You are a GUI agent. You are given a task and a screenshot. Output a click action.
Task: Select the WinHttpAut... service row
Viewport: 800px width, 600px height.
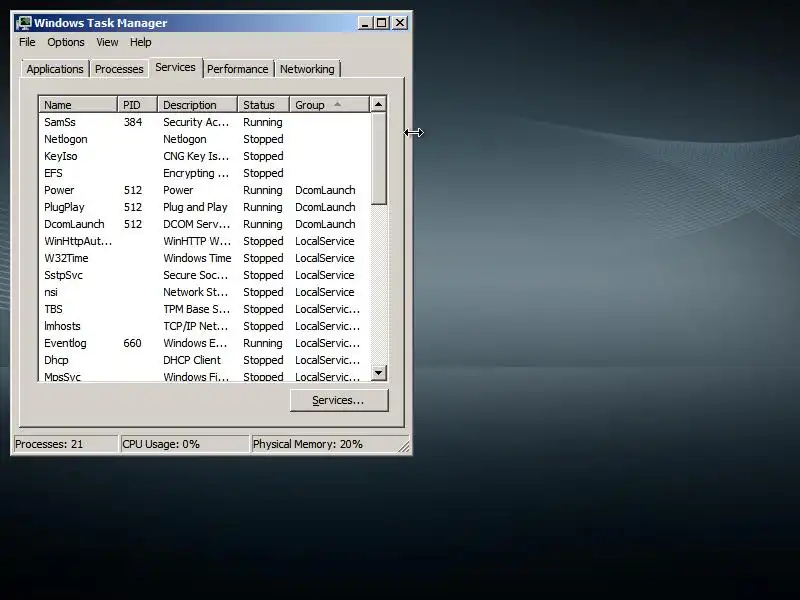(x=204, y=241)
